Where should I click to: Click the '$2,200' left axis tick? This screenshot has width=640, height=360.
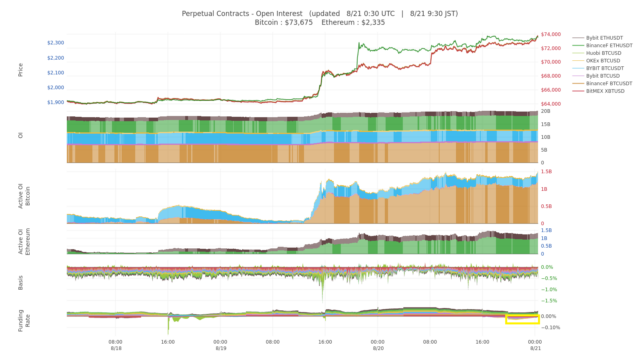[x=56, y=58]
